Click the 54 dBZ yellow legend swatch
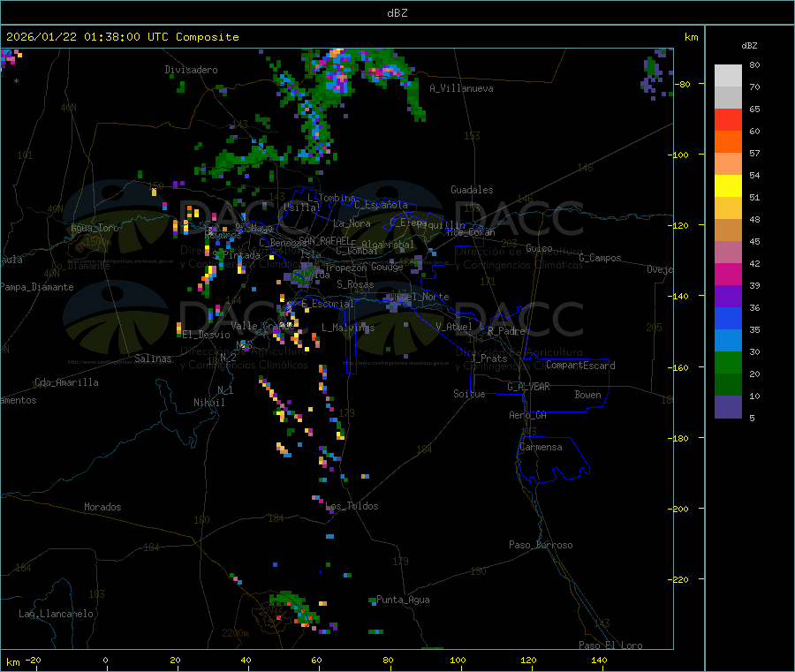The height and width of the screenshot is (672, 795). click(728, 186)
